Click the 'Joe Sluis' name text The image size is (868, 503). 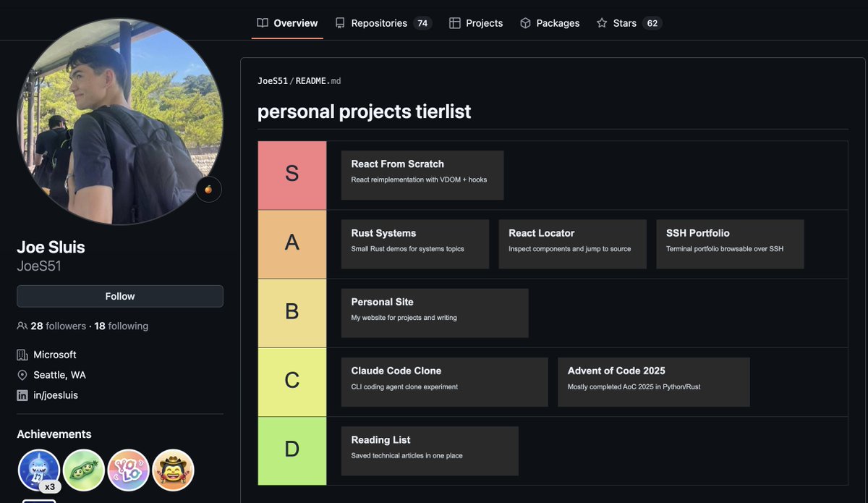coord(51,247)
